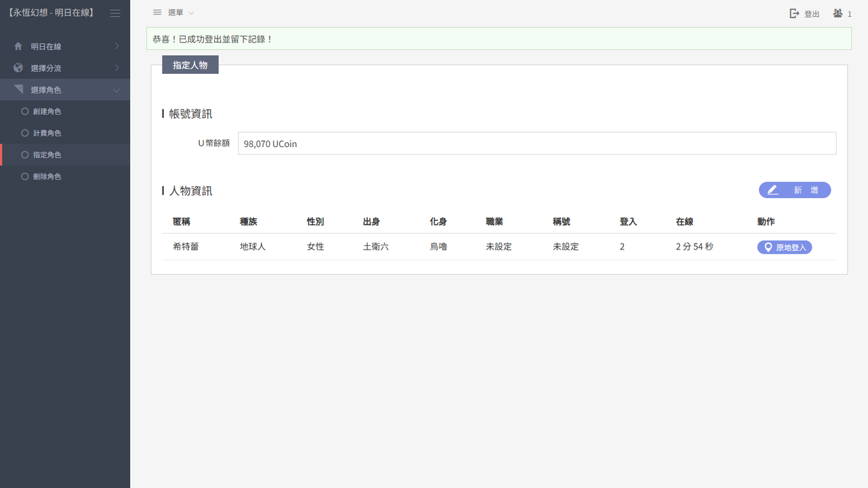Image resolution: width=868 pixels, height=488 pixels.
Task: Go to 指定角色 page
Action: [65, 155]
